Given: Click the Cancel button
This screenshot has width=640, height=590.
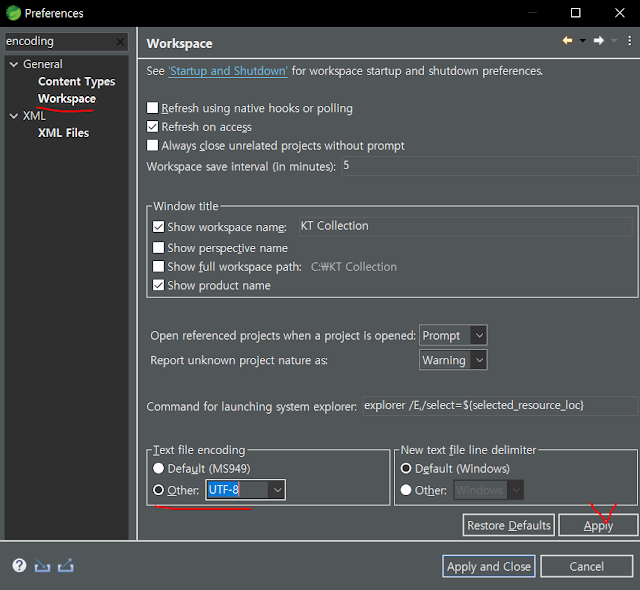Looking at the screenshot, I should coord(587,566).
